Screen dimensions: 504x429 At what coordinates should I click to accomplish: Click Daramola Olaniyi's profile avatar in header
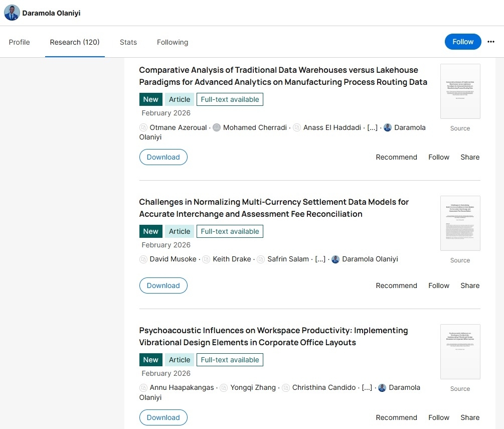[x=12, y=13]
